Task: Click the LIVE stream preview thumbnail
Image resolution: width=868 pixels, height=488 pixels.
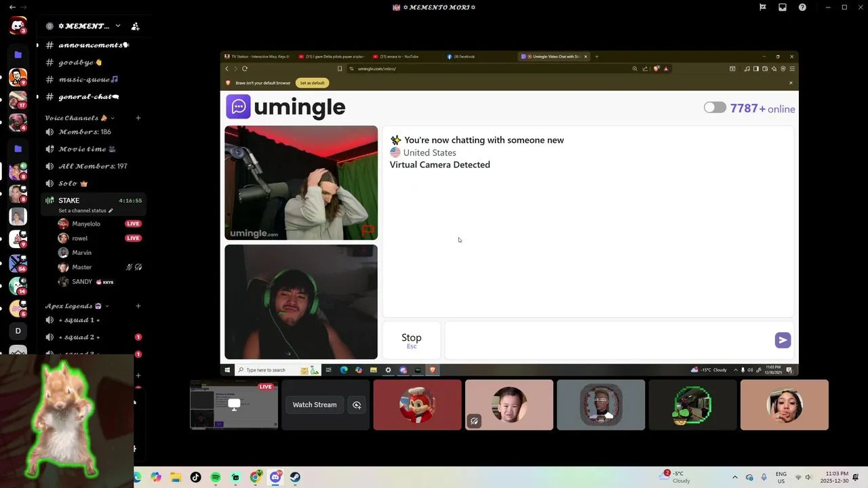Action: (x=234, y=405)
